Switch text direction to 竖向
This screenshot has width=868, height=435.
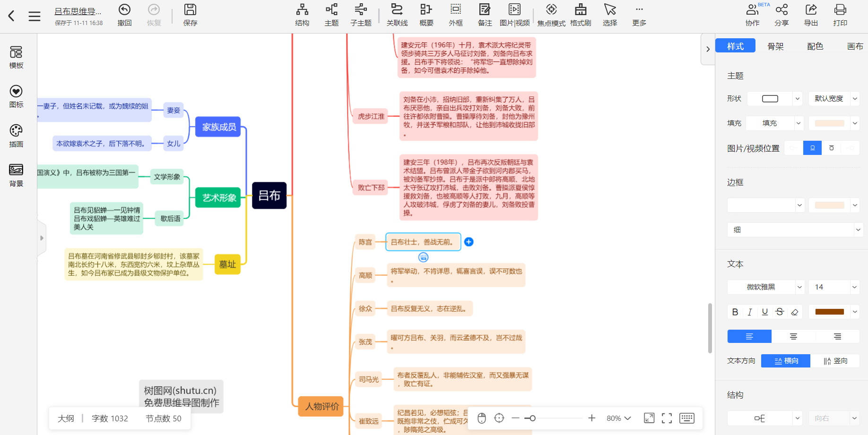(835, 360)
